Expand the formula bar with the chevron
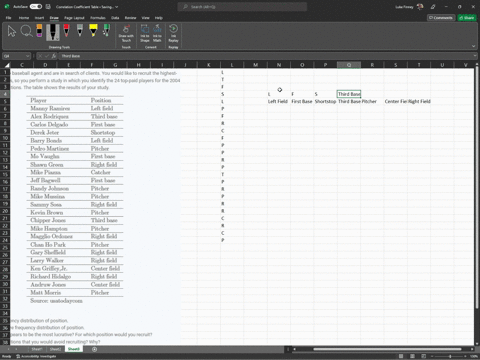This screenshot has width=480, height=360. tap(475, 56)
